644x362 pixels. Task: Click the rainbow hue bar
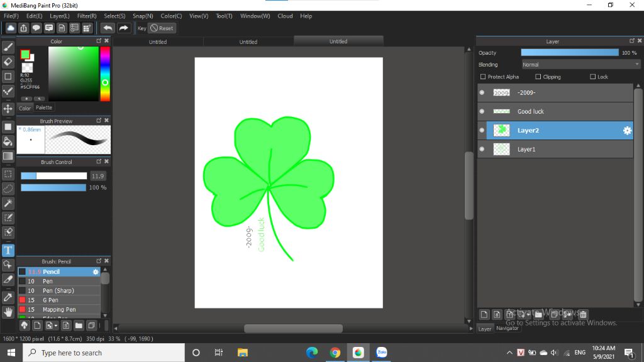[x=105, y=74]
